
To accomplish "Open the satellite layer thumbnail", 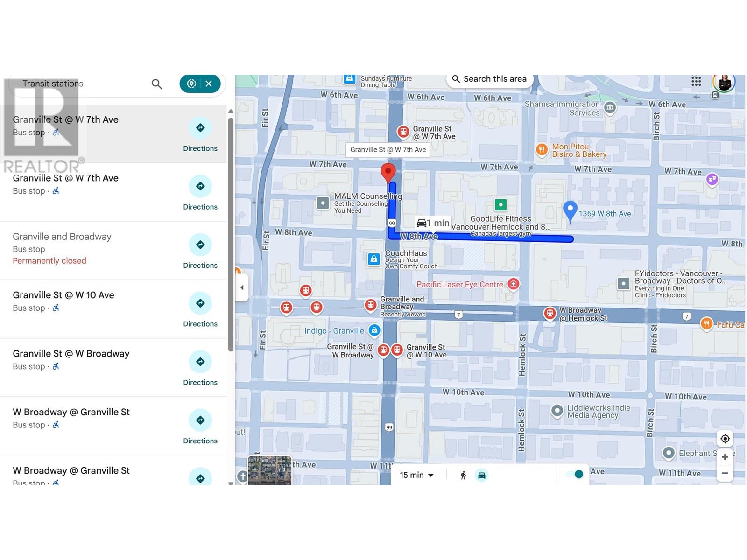I will (269, 470).
